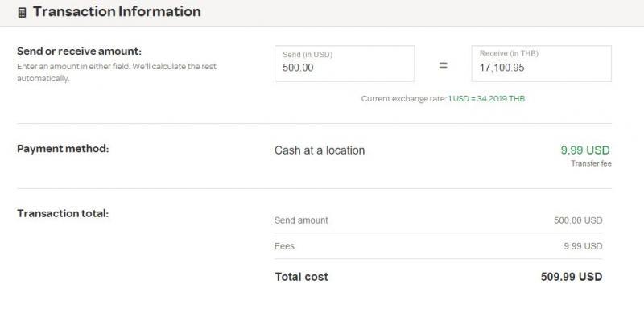644x309 pixels.
Task: Click the 'Transaction total:' label
Action: pos(63,214)
